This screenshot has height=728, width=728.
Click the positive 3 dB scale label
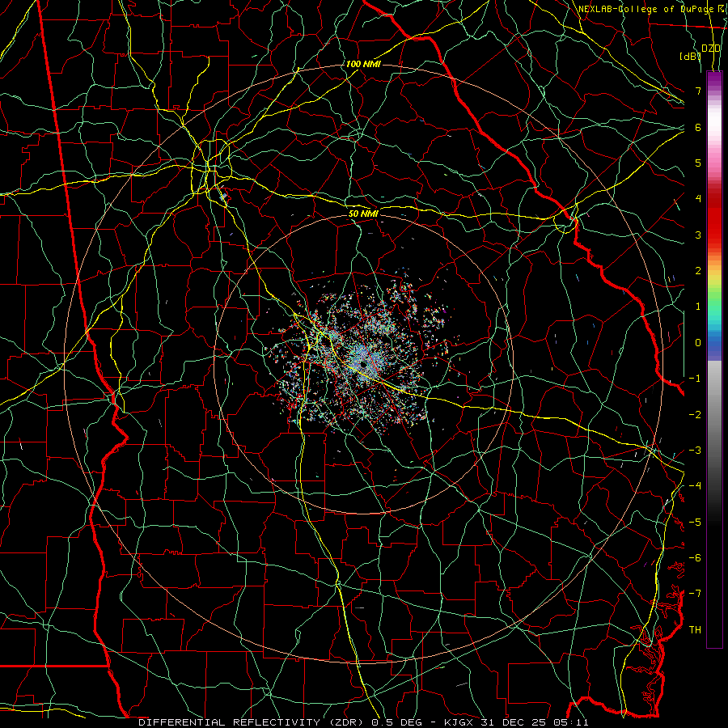(698, 235)
